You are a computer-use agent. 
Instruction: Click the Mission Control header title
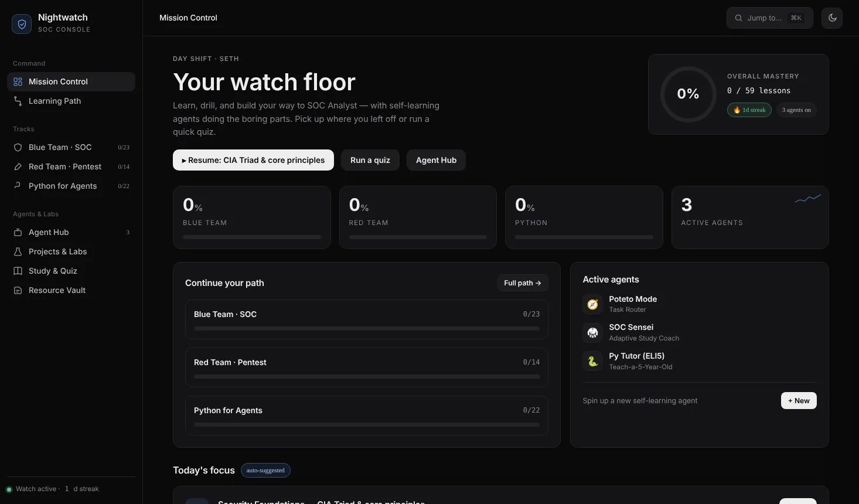188,18
